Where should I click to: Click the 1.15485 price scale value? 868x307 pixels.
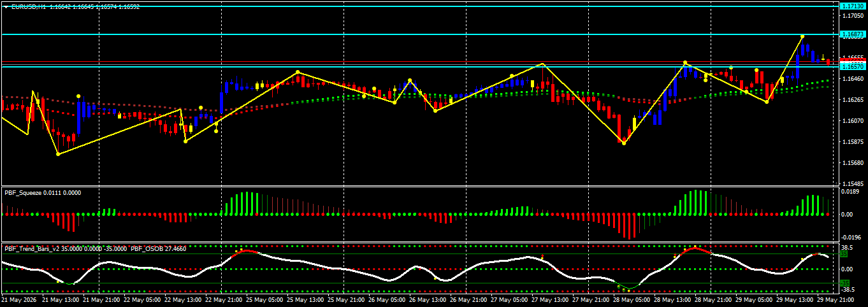point(853,183)
